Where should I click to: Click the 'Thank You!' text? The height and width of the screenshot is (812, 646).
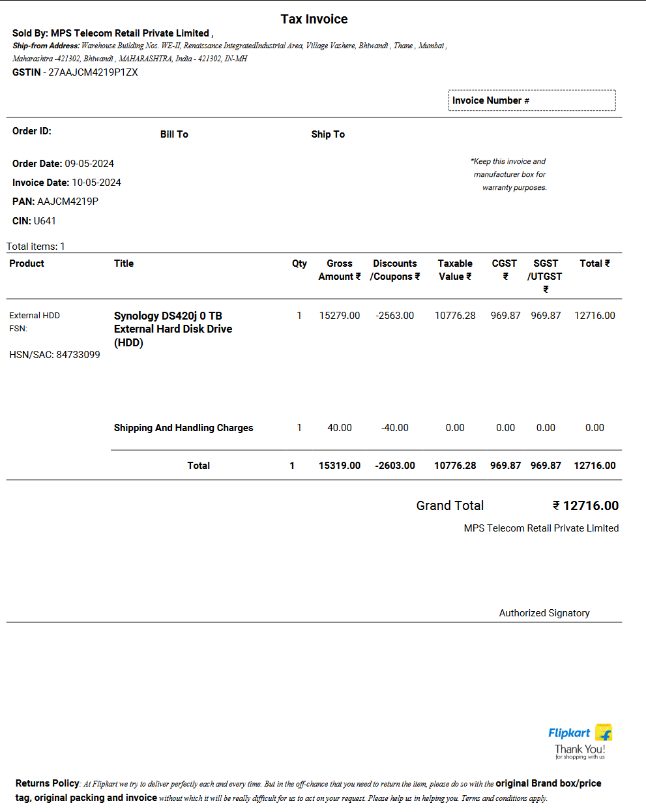[x=580, y=749]
